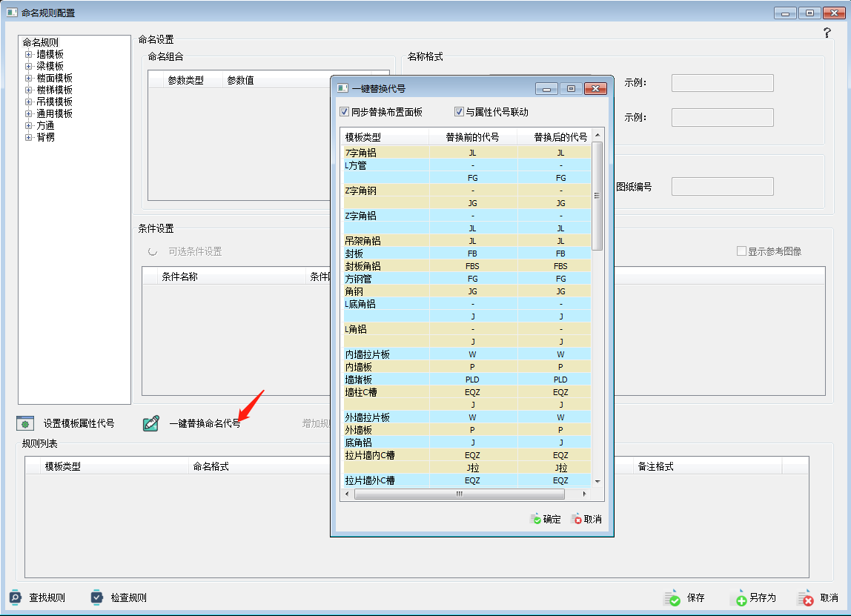Click the 替换前的代号 column header

click(472, 137)
